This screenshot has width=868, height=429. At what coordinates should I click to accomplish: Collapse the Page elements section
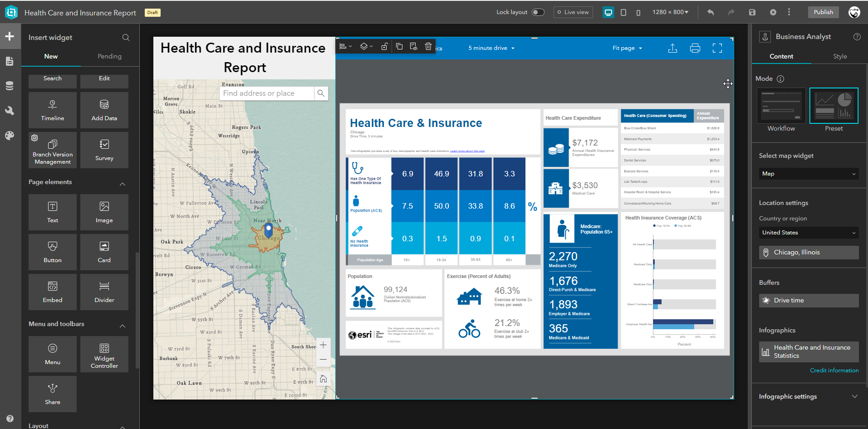coord(122,184)
